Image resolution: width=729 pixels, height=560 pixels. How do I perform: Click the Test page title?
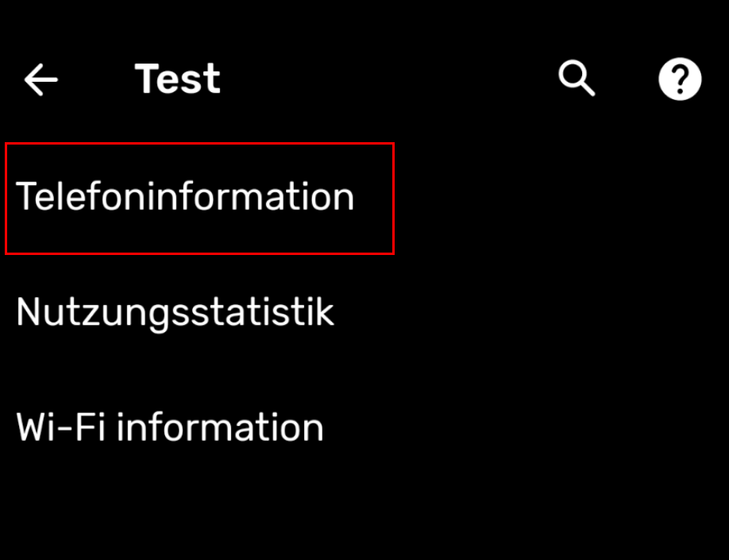click(178, 79)
